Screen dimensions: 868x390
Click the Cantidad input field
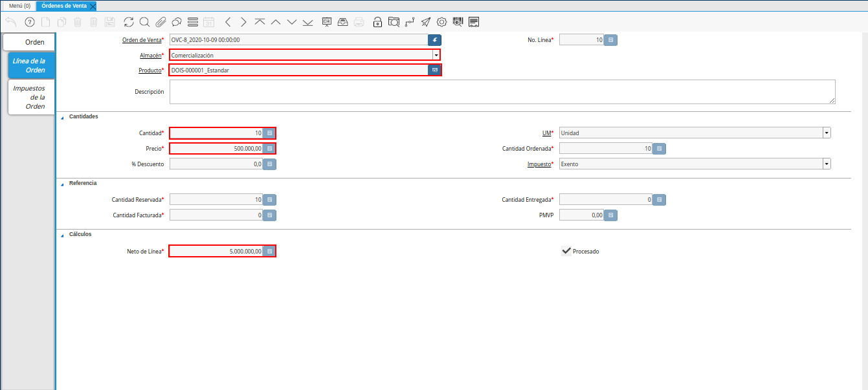tap(216, 133)
